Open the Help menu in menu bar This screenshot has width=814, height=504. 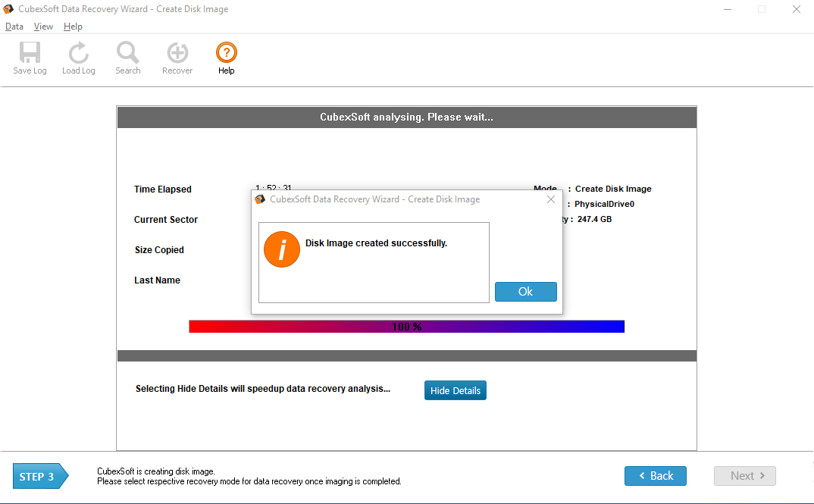click(x=73, y=27)
